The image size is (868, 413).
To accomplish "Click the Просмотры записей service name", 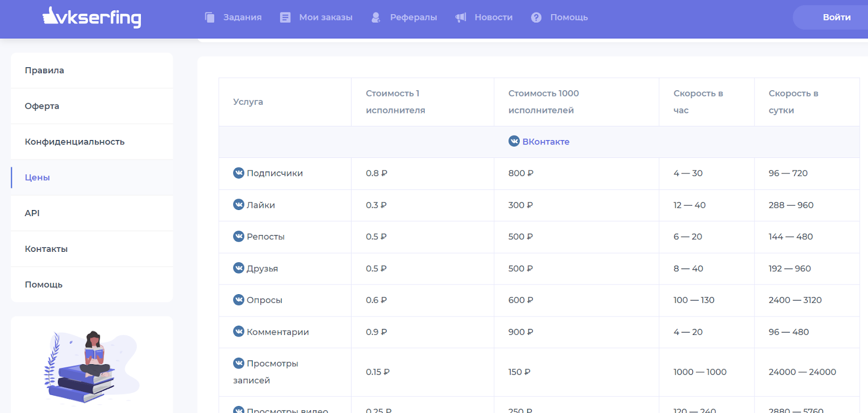I will point(266,372).
